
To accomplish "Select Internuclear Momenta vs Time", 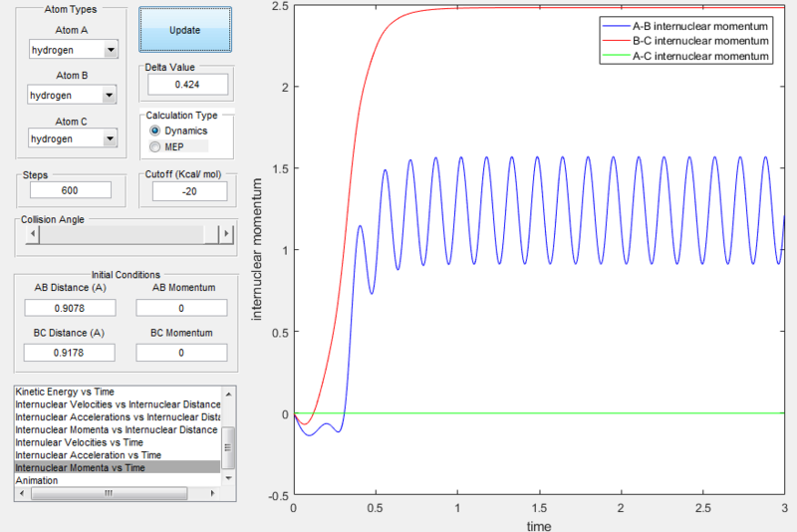I will pos(118,467).
